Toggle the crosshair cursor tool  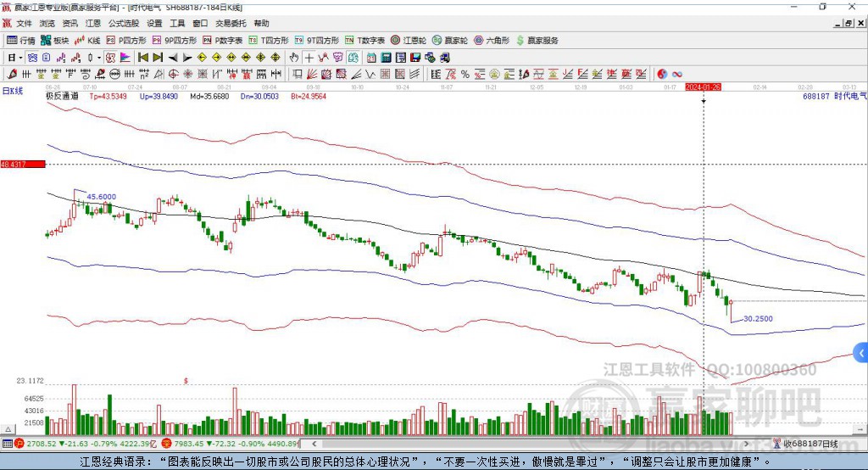(309, 58)
